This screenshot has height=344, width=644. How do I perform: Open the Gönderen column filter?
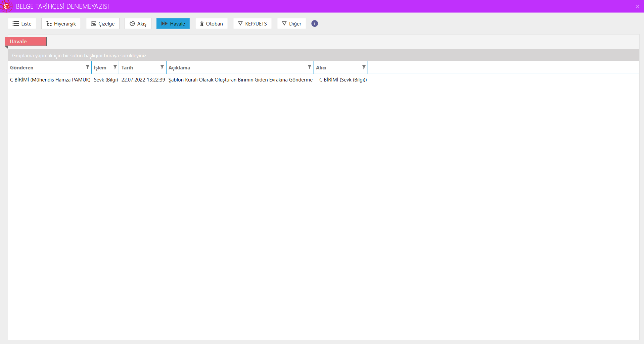pyautogui.click(x=88, y=67)
